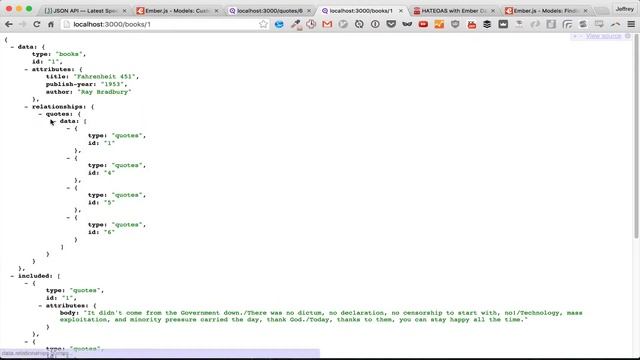Viewport: 640px width, 360px height.
Task: Switch to the JSON API Latest Spec tab
Action: pyautogui.click(x=85, y=11)
